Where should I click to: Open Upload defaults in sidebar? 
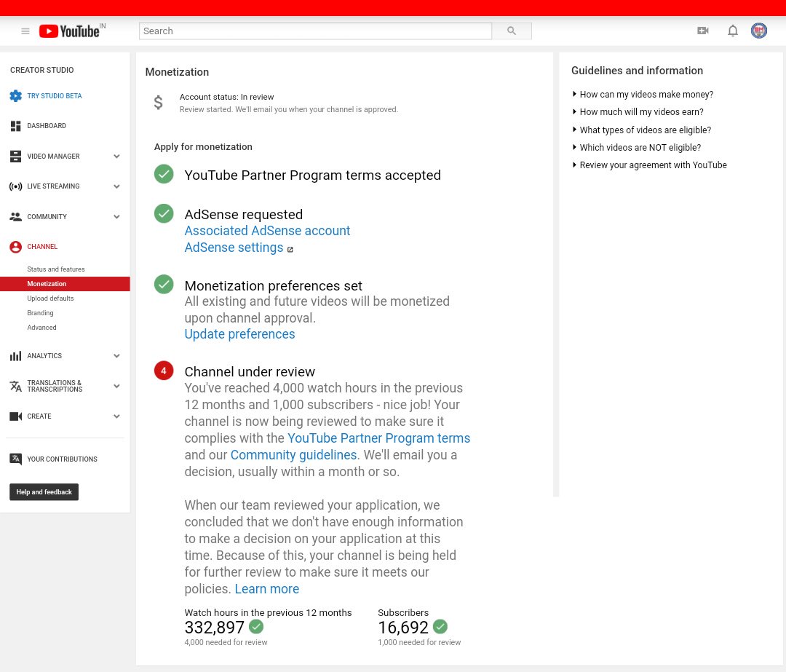(50, 299)
